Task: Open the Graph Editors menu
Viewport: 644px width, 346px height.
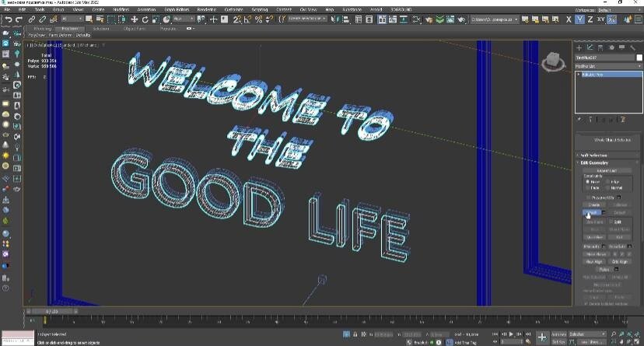Action: pyautogui.click(x=177, y=9)
